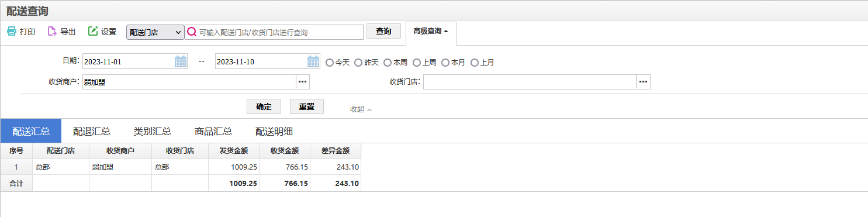This screenshot has height=217, width=868.
Task: Click the 确定 confirm button
Action: 264,106
